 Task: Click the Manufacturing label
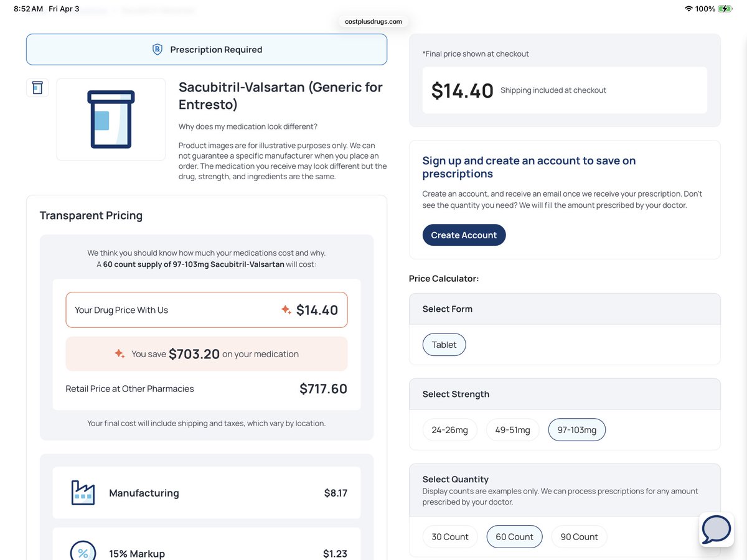pos(144,493)
